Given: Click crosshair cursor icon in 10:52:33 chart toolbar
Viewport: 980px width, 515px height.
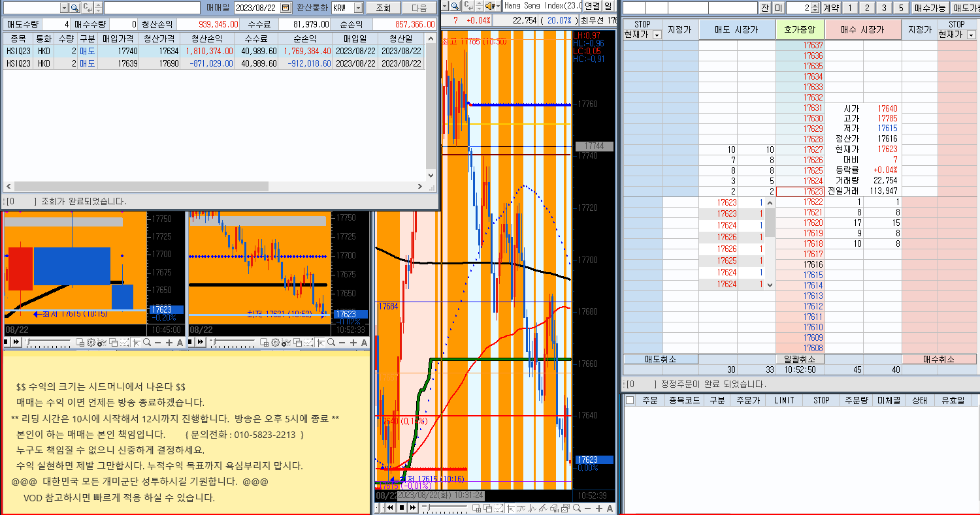Looking at the screenshot, I should 320,343.
